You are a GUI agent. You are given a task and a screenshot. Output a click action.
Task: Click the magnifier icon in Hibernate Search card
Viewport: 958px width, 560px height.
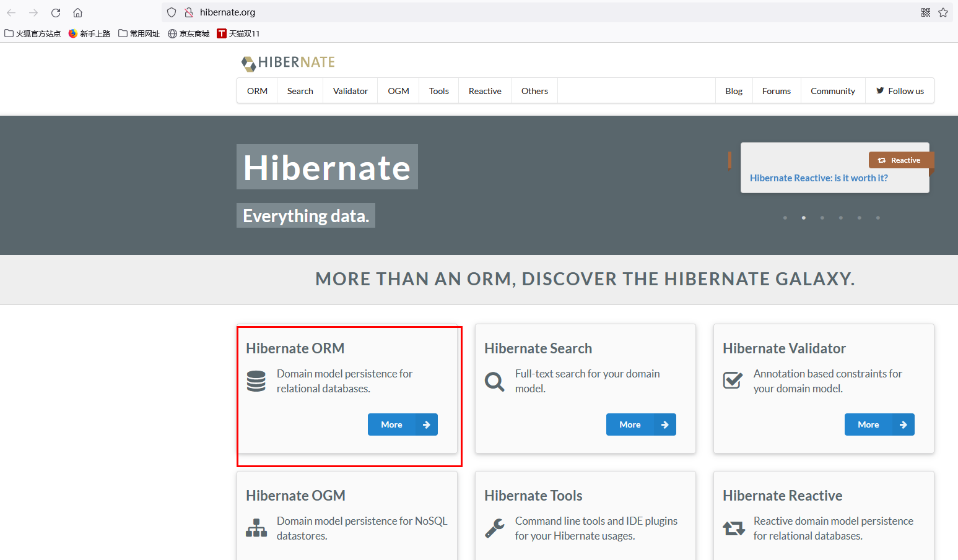tap(494, 381)
